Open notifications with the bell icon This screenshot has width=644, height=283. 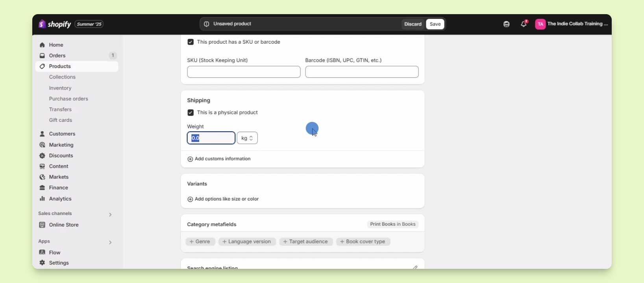coord(524,24)
